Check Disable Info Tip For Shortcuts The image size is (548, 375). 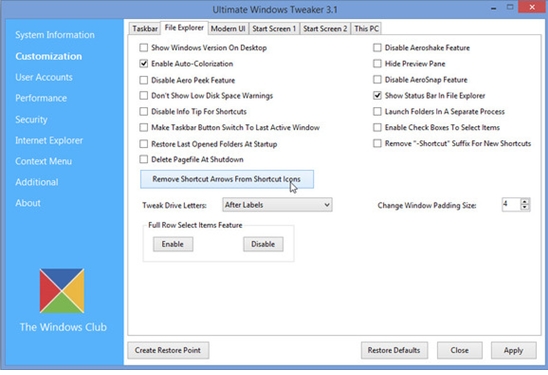pos(144,111)
